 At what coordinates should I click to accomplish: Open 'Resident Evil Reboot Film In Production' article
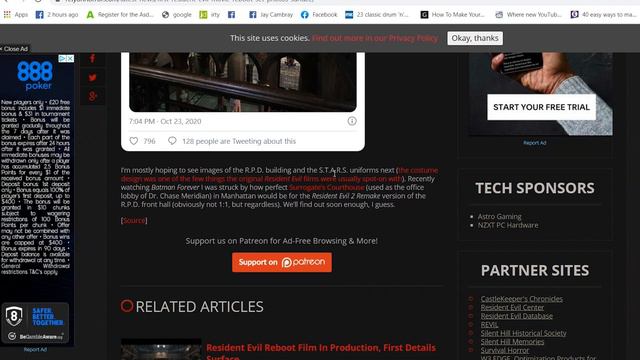321,352
